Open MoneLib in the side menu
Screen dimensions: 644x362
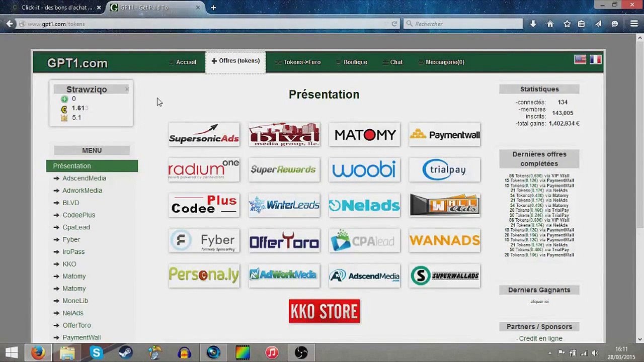coord(75,301)
